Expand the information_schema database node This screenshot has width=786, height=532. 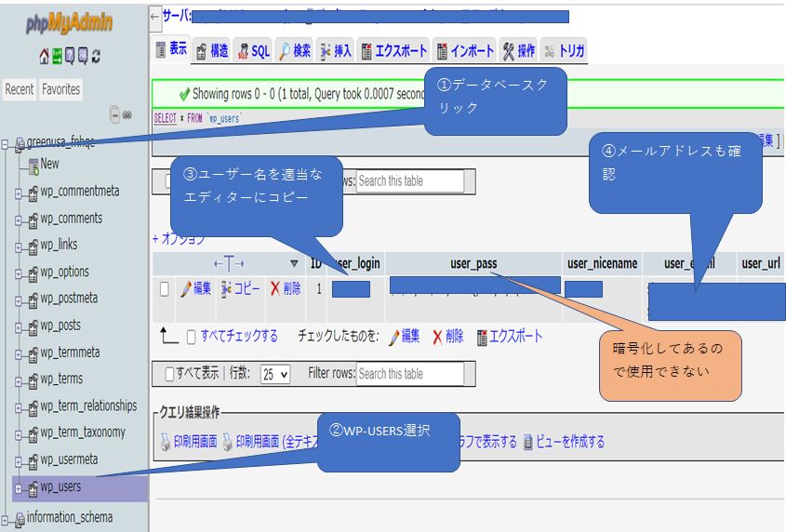pyautogui.click(x=6, y=518)
